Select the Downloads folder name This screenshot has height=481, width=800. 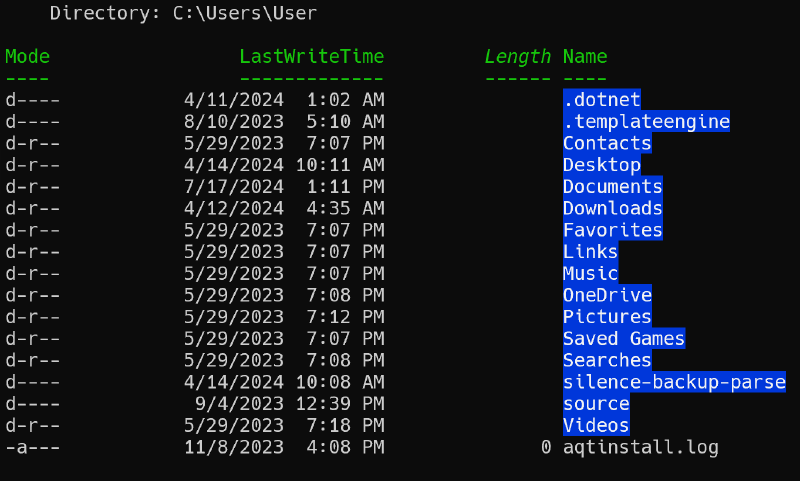612,209
